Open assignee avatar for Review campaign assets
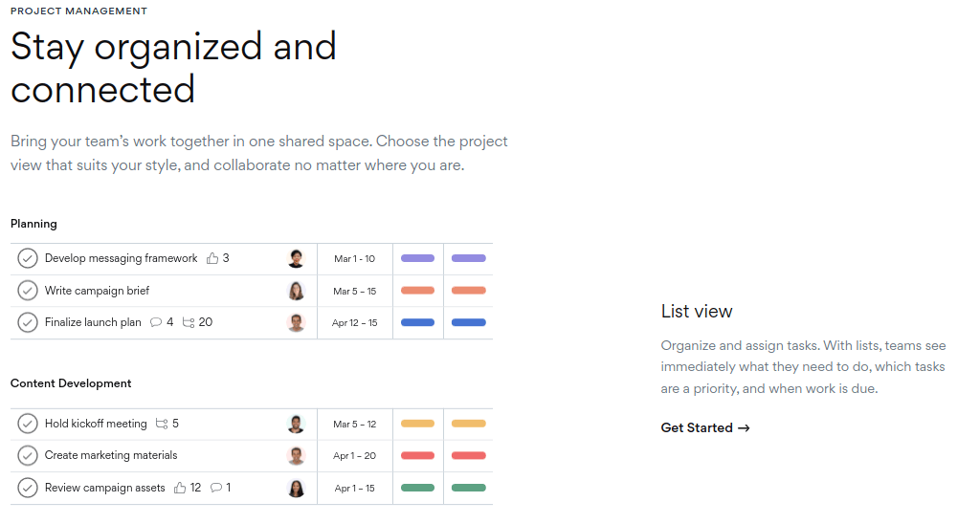 [x=296, y=488]
